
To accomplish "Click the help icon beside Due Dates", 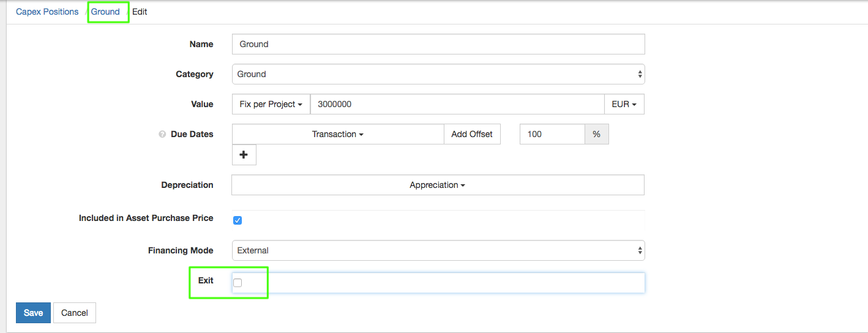I will 162,135.
